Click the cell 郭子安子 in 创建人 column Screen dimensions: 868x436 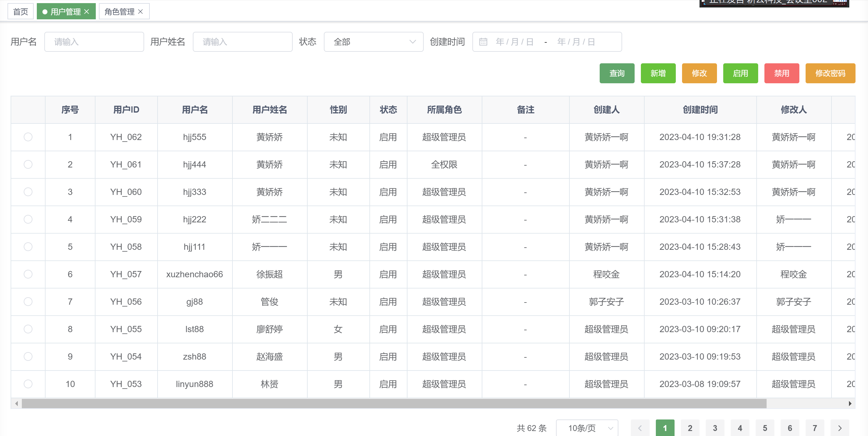click(606, 302)
